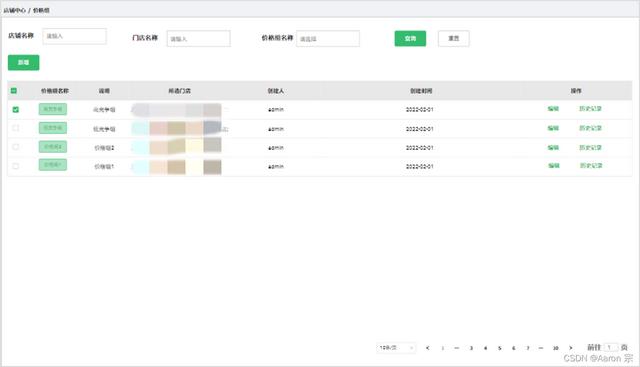This screenshot has width=640, height=367.
Task: Open the page size dropdown (10条/页)
Action: click(396, 348)
